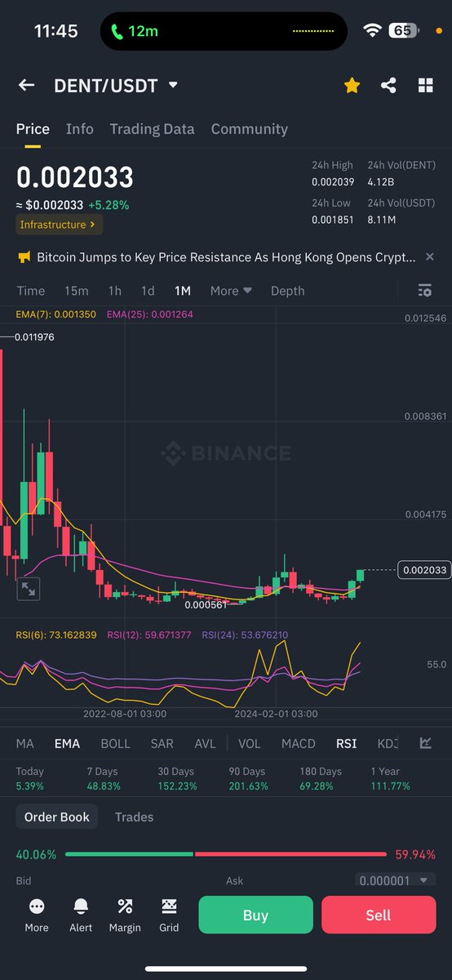Toggle the BOLL indicator
Viewport: 452px width, 980px height.
click(x=115, y=743)
